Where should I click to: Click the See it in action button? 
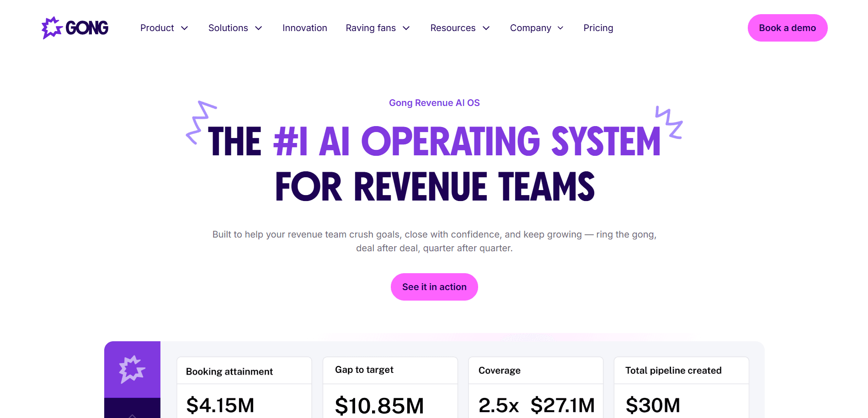tap(434, 287)
